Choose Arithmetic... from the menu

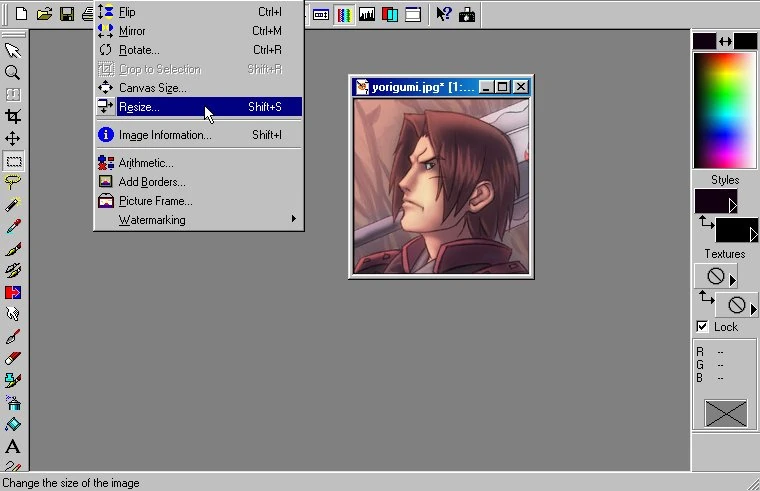(199, 163)
